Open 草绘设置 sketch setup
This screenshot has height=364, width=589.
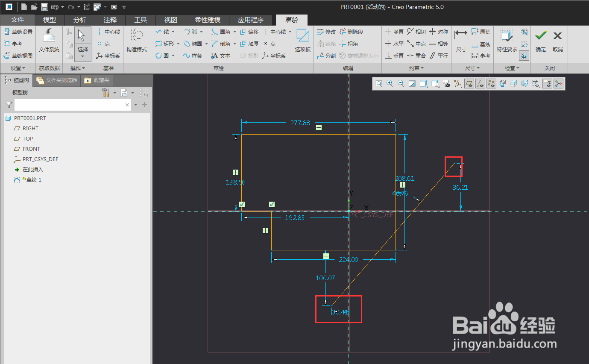(18, 32)
